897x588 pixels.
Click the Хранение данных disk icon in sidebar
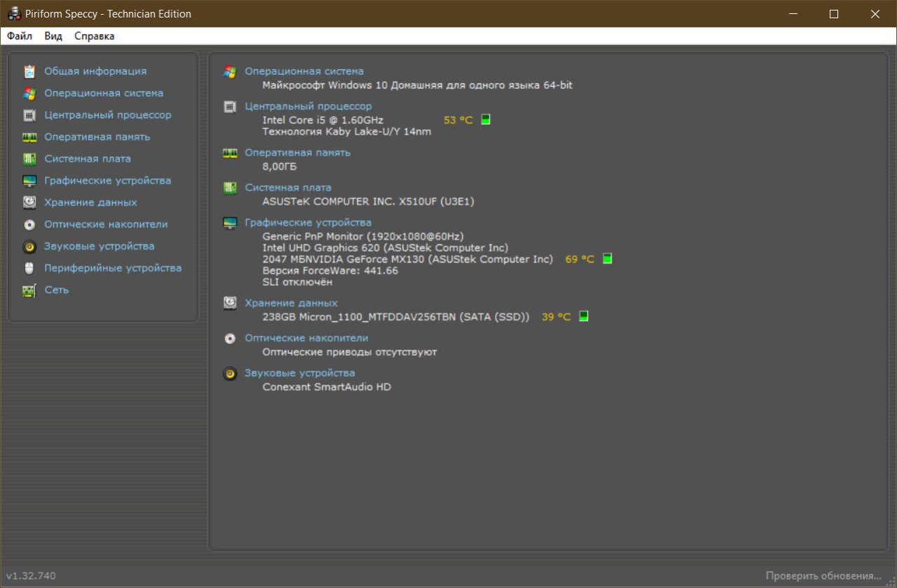29,203
